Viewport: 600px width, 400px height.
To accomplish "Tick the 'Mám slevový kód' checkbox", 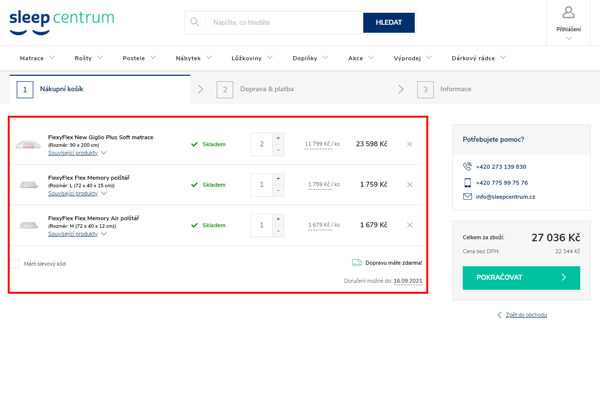I will [15, 264].
